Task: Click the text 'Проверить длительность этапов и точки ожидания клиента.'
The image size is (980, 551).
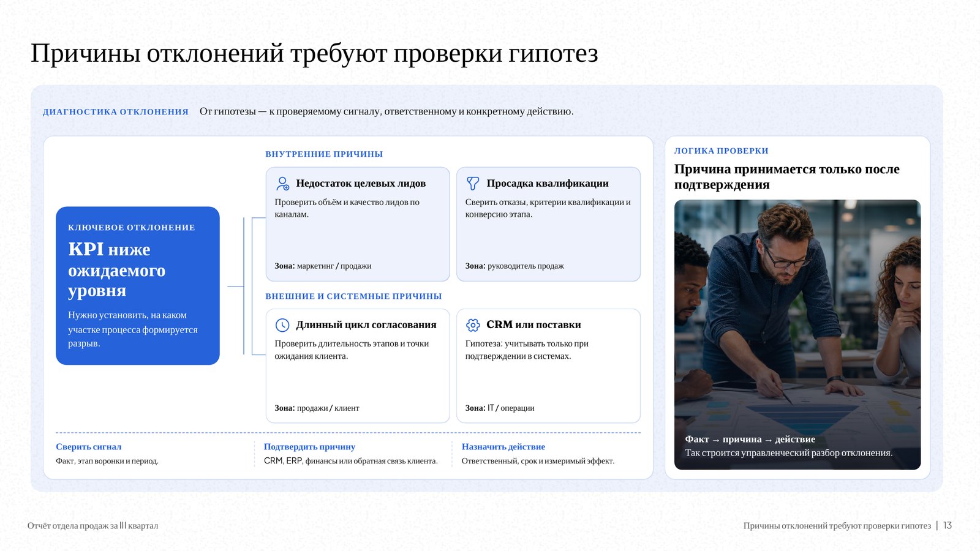Action: pyautogui.click(x=352, y=350)
